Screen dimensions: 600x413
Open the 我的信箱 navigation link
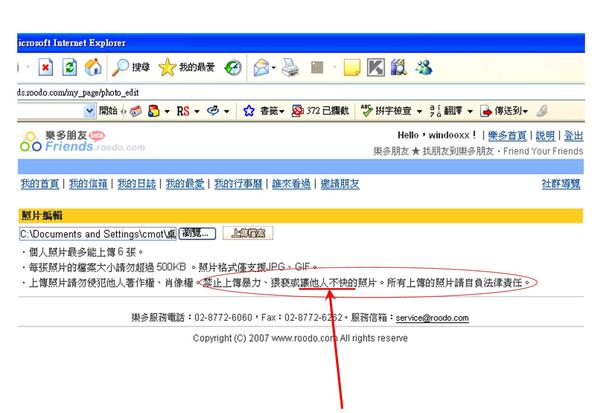pos(88,184)
